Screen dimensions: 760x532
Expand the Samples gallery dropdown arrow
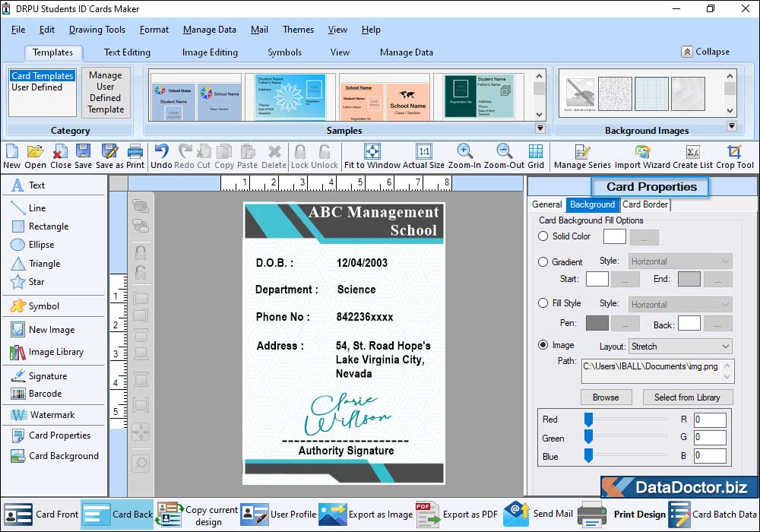click(540, 128)
